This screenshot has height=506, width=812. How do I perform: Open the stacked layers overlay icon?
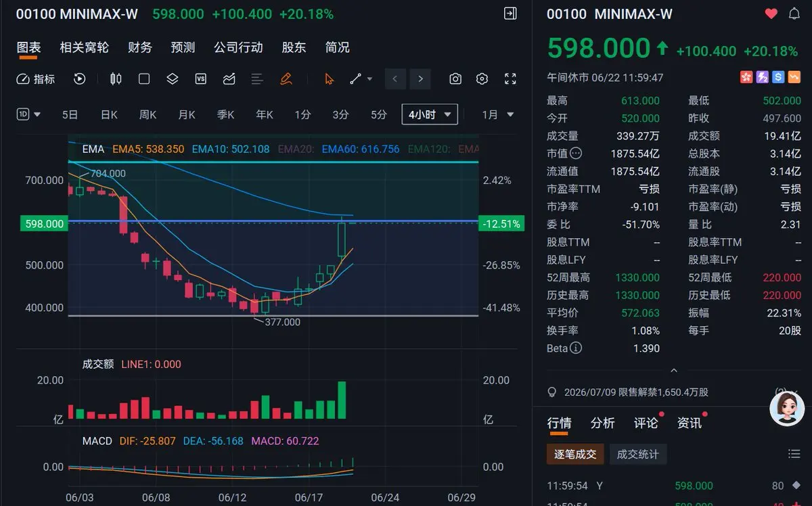(173, 79)
